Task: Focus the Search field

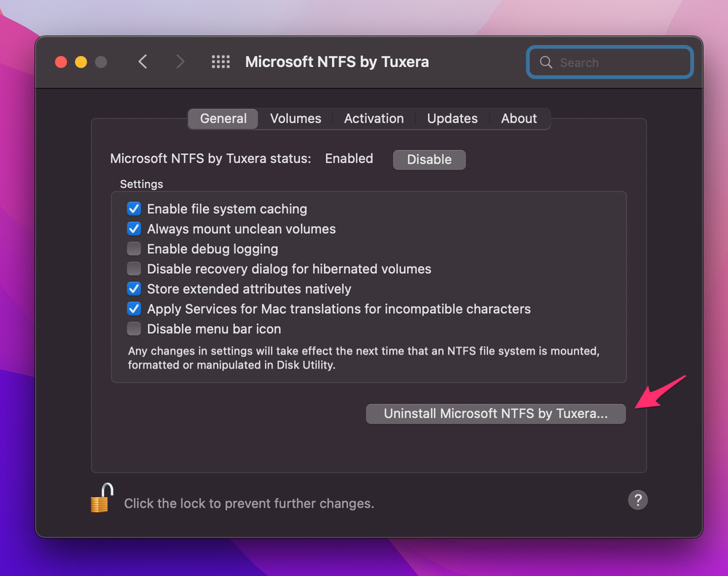Action: point(610,62)
